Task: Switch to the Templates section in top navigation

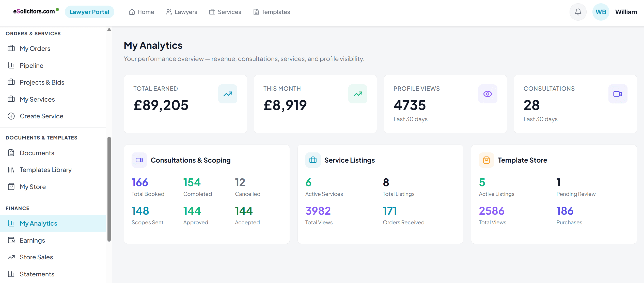Action: click(272, 12)
